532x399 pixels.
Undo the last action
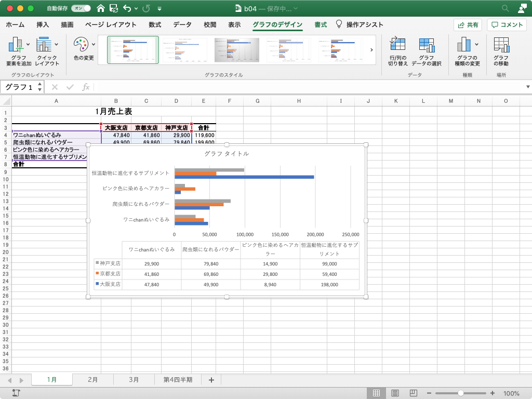pos(127,8)
